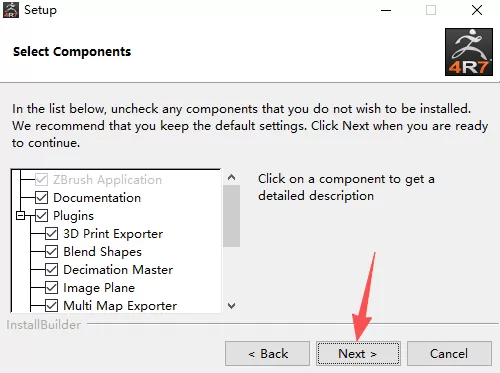This screenshot has width=500, height=373.
Task: Uncheck the 3D Print Exporter checkbox
Action: (51, 234)
